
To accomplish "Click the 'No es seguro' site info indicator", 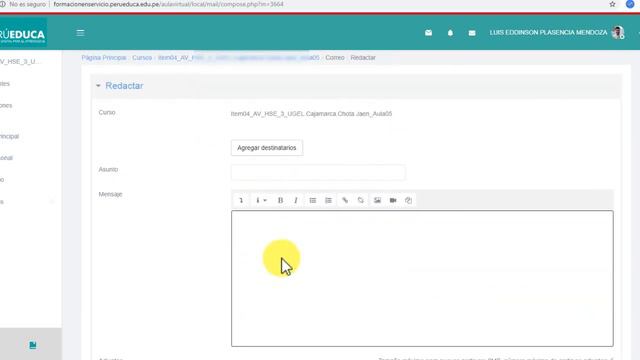I will [x=24, y=4].
